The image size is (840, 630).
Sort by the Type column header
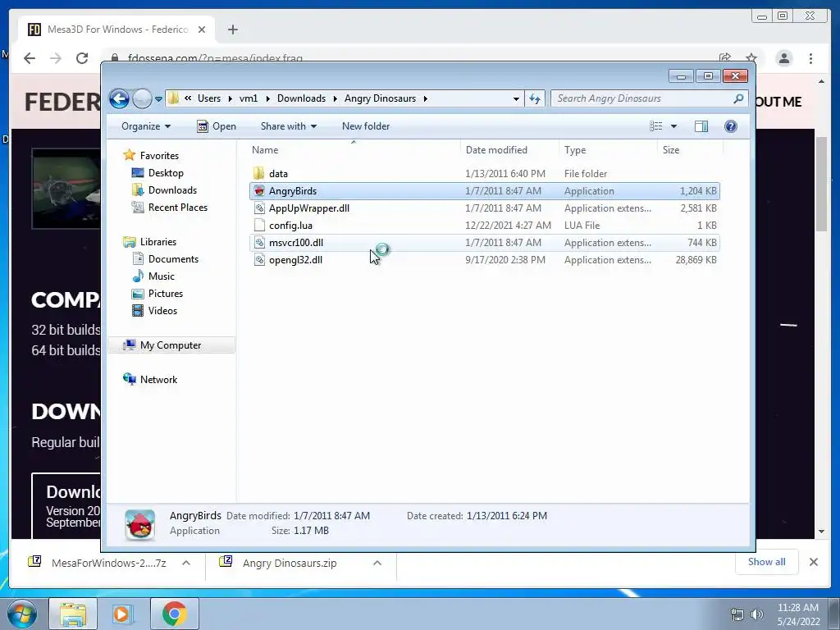click(x=608, y=150)
